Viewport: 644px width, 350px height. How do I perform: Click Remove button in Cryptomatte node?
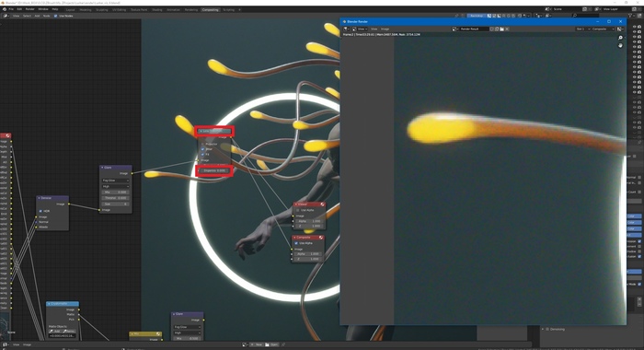click(x=70, y=331)
